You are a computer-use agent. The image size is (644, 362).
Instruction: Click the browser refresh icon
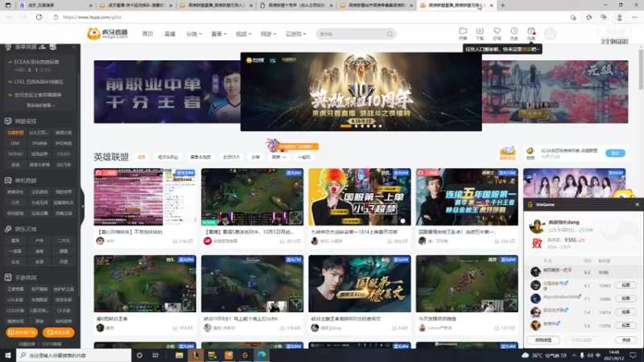[x=39, y=17]
